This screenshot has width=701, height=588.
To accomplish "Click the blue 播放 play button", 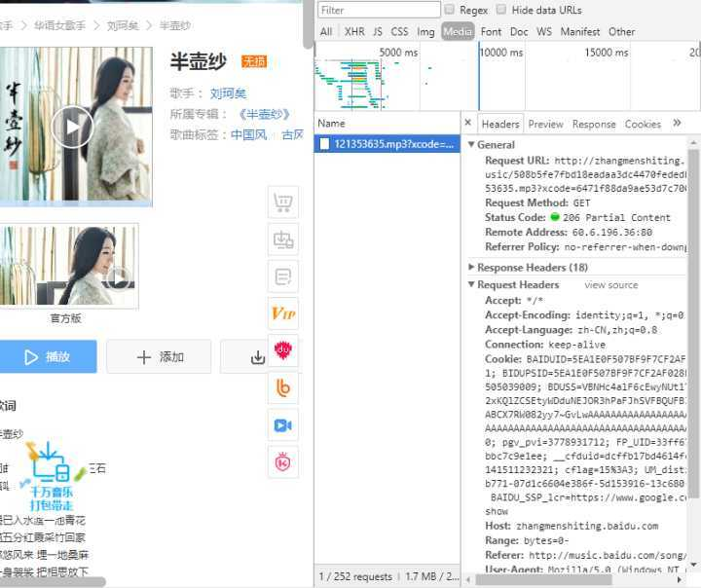I will click(x=48, y=357).
